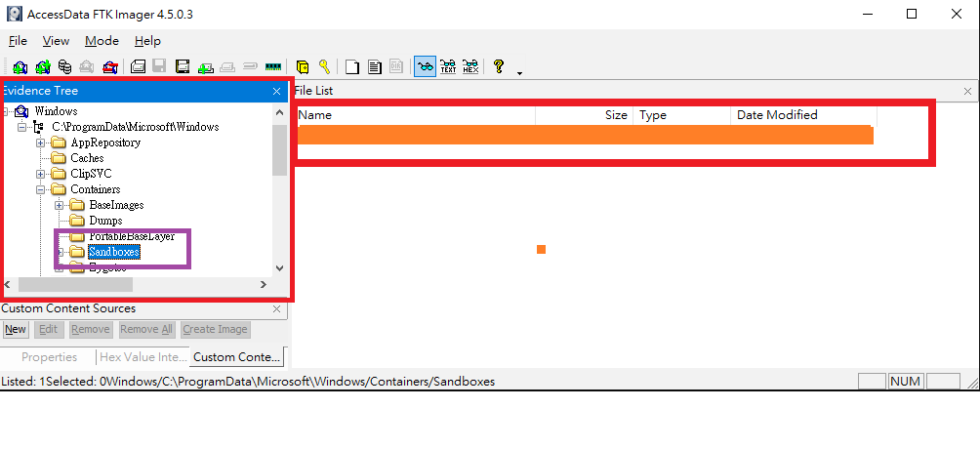
Task: Click the greyed Create Image button
Action: pos(215,330)
